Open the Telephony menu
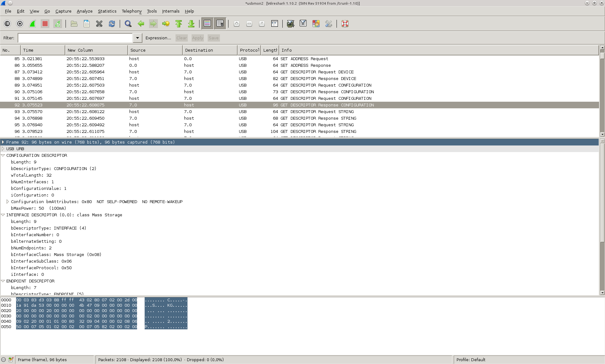 (132, 11)
